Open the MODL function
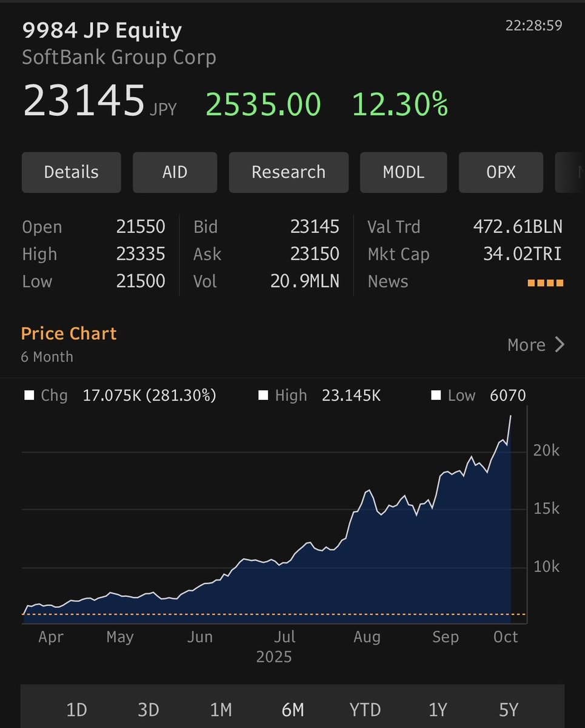 (x=403, y=172)
